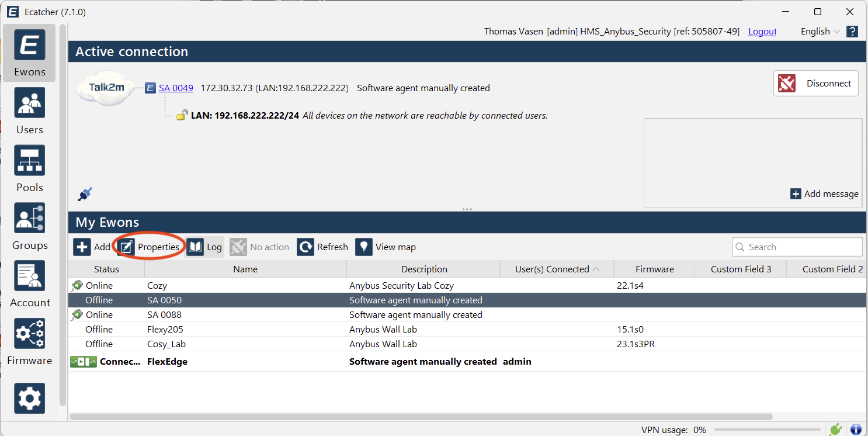Click the LAN: 192.168.222.222/24 text
868x436 pixels.
(x=245, y=116)
